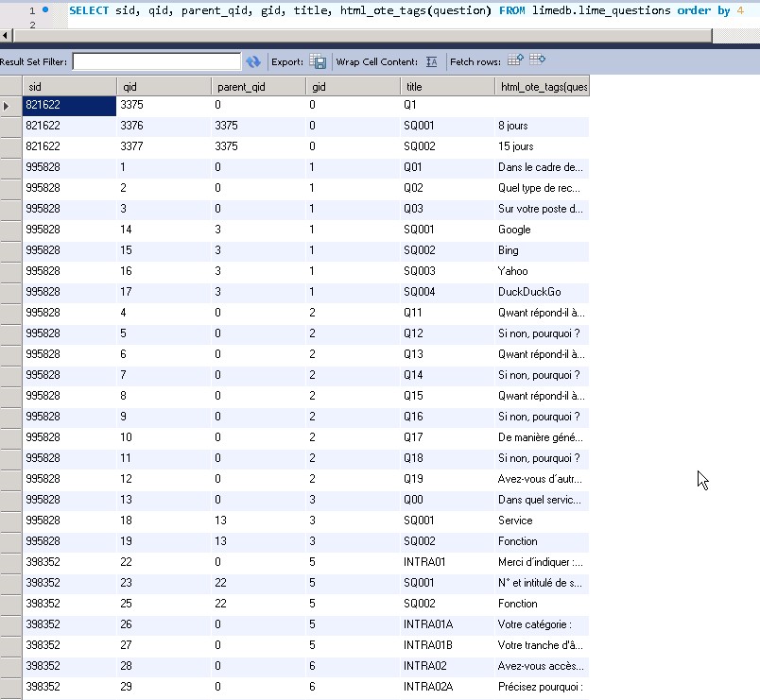Click the html_ote_tags column header

(542, 86)
